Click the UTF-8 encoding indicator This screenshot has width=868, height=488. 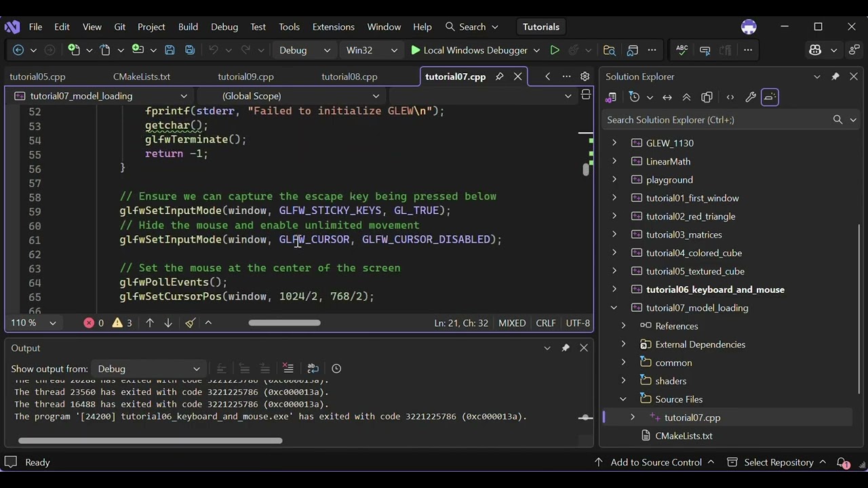tap(578, 323)
